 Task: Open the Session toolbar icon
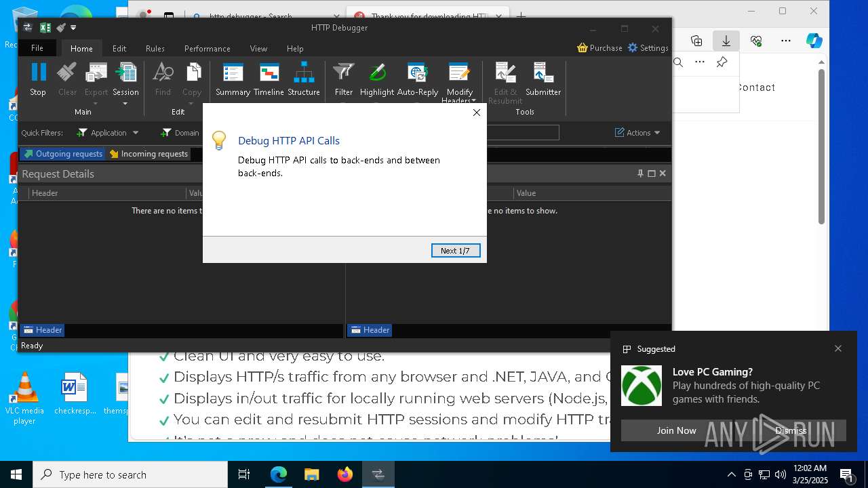coord(125,73)
